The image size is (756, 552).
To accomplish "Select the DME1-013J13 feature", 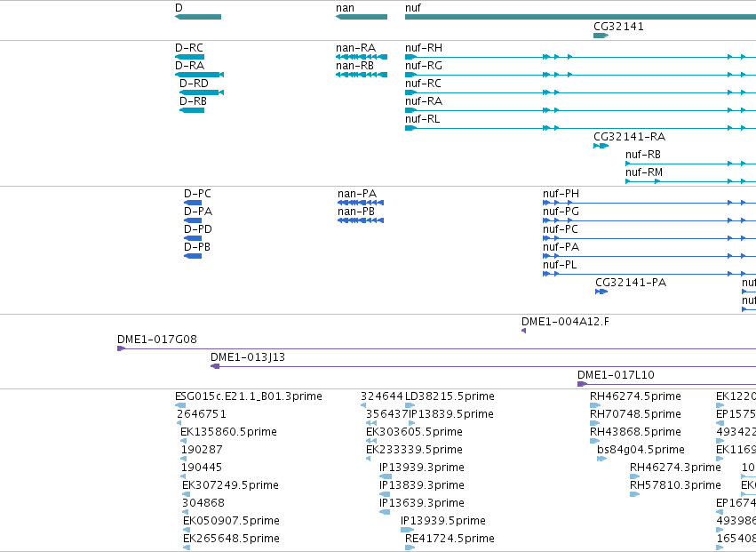I will (483, 366).
